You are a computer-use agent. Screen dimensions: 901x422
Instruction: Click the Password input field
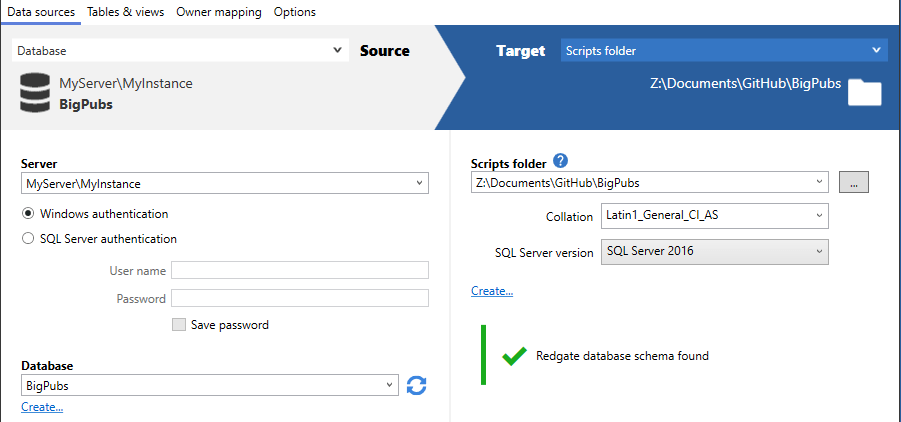[x=300, y=298]
